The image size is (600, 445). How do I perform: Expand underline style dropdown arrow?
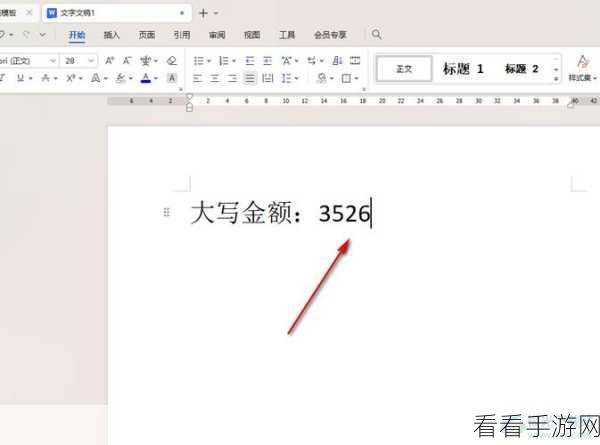pos(30,79)
